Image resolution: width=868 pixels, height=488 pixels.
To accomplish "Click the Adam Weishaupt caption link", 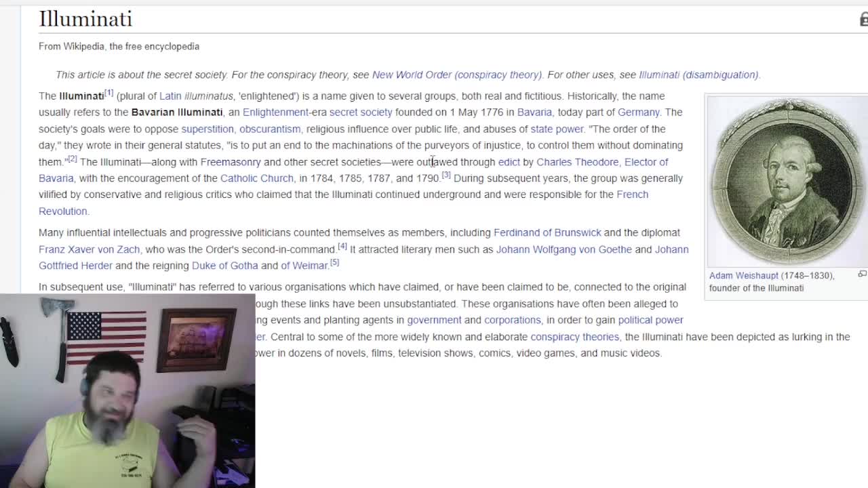I will point(743,276).
